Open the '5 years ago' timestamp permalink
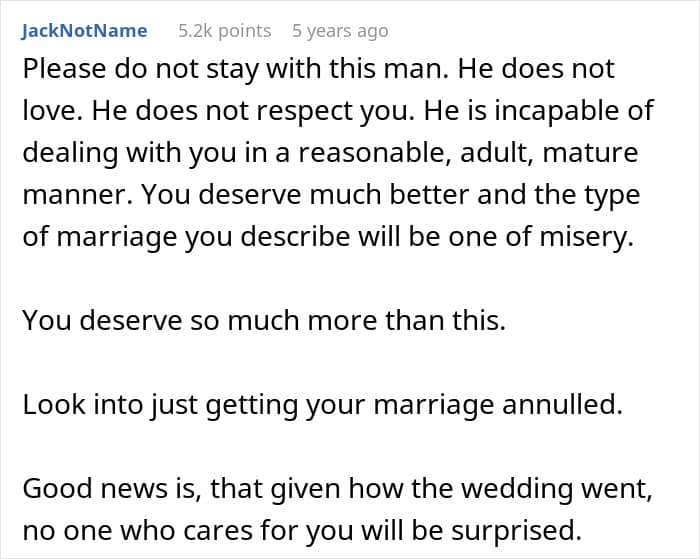This screenshot has height=559, width=700. click(339, 31)
